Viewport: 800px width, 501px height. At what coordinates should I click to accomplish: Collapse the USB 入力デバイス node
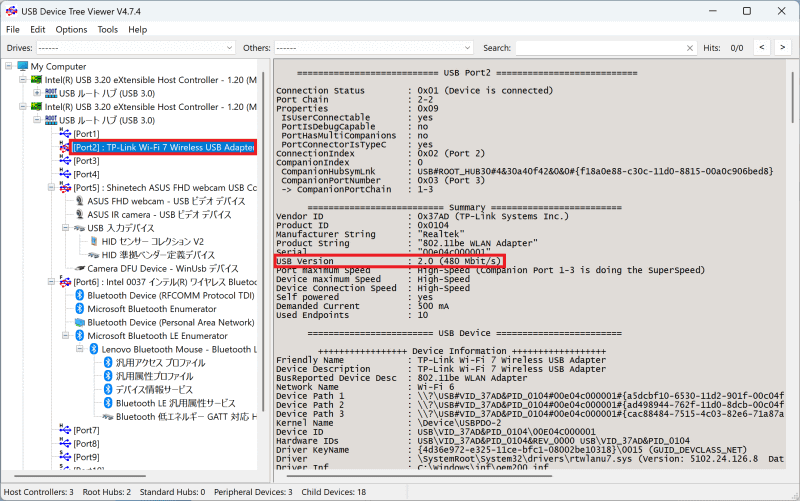pyautogui.click(x=66, y=228)
